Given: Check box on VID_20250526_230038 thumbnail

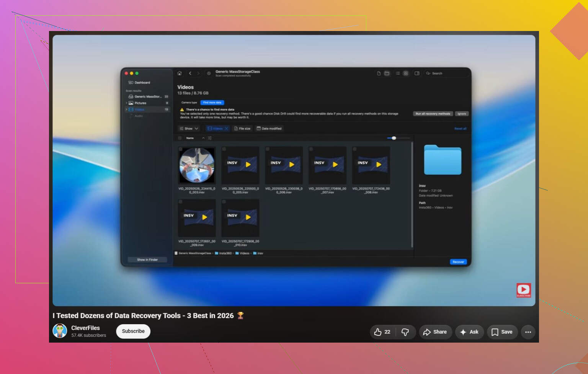Looking at the screenshot, I should [268, 149].
